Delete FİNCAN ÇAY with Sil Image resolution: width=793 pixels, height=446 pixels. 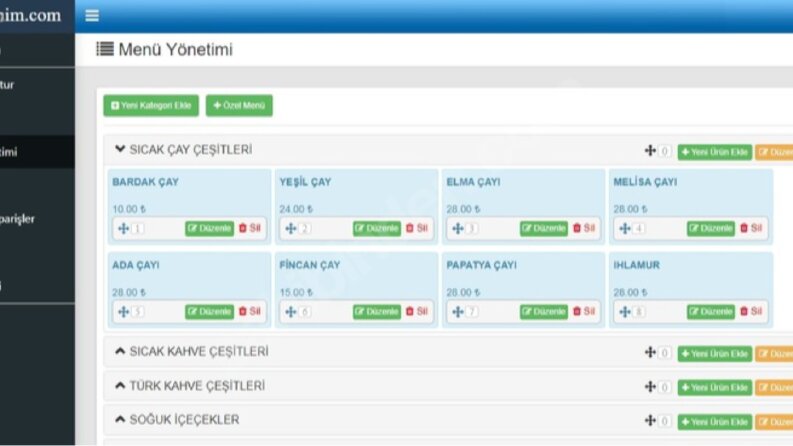pyautogui.click(x=417, y=311)
